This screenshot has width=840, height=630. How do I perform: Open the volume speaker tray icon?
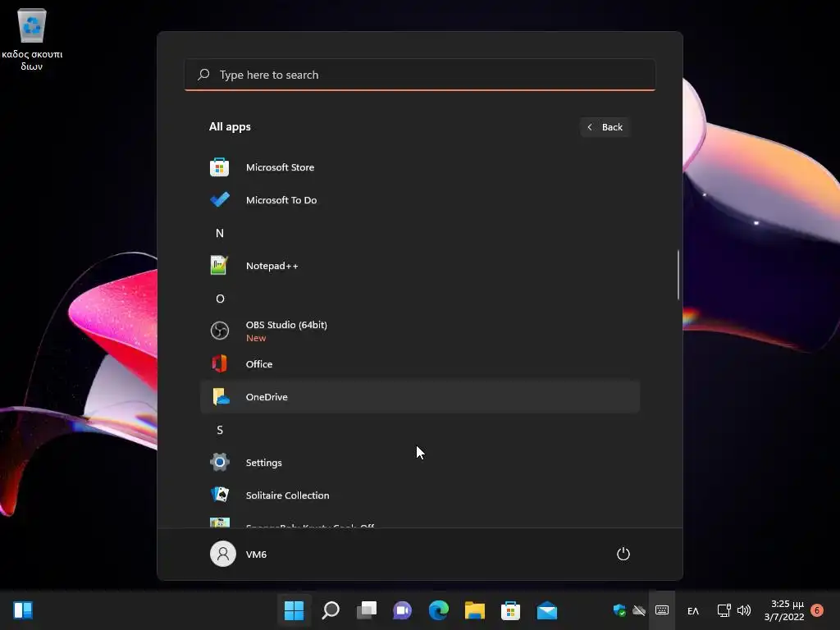743,610
